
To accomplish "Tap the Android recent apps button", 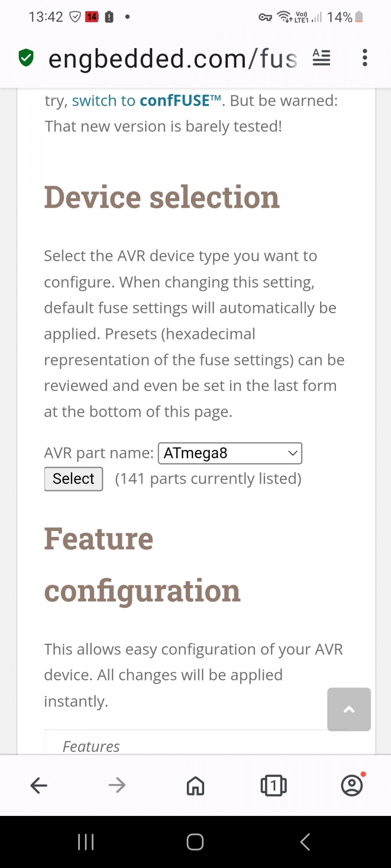I will [x=86, y=842].
